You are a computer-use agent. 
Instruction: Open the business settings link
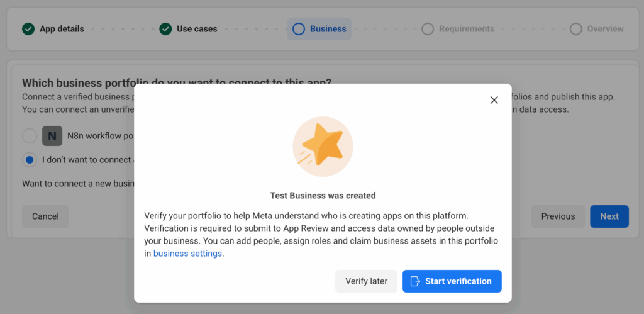pyautogui.click(x=189, y=254)
